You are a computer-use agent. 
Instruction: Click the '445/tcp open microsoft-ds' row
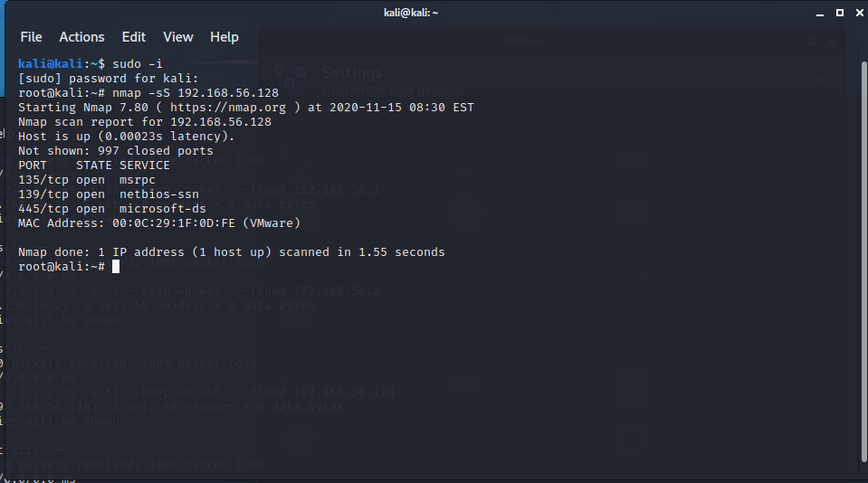112,209
